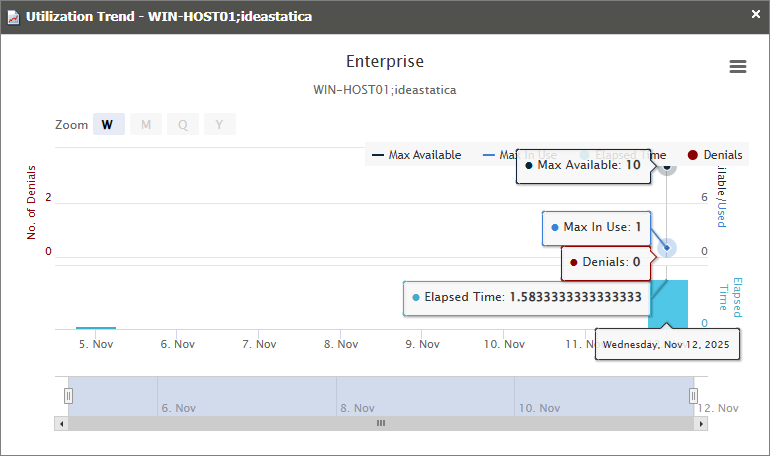
Task: Click the right navigator range handle
Action: [x=693, y=396]
